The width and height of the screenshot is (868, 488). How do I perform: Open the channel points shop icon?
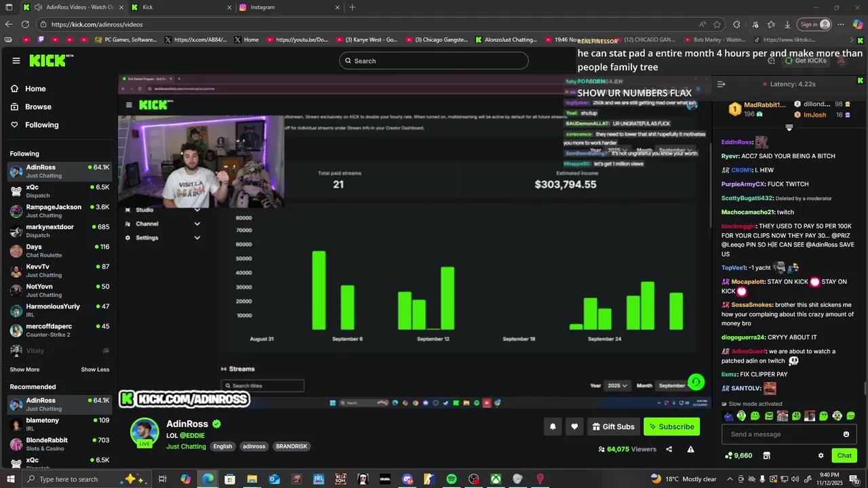[767, 455]
